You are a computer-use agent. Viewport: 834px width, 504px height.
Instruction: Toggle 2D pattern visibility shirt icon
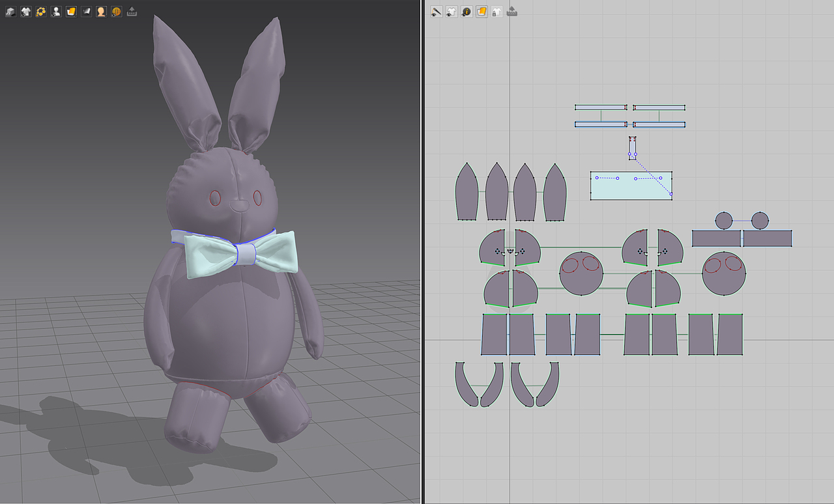pos(451,12)
